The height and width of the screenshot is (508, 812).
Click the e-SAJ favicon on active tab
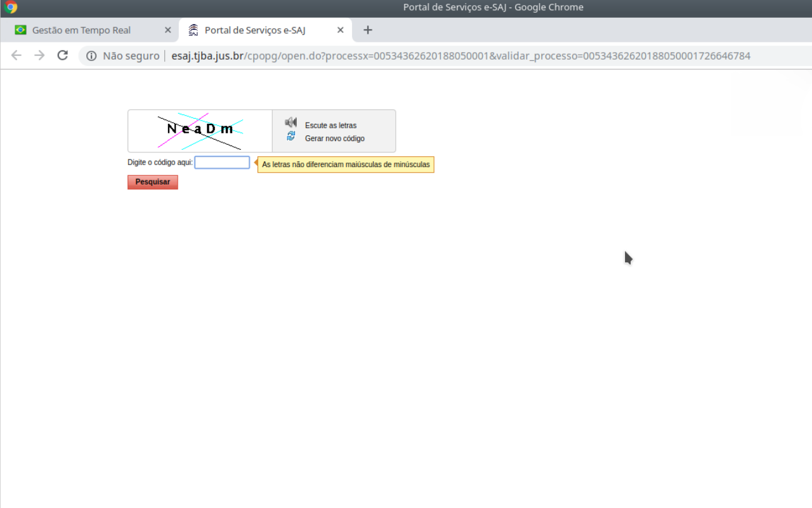(193, 30)
